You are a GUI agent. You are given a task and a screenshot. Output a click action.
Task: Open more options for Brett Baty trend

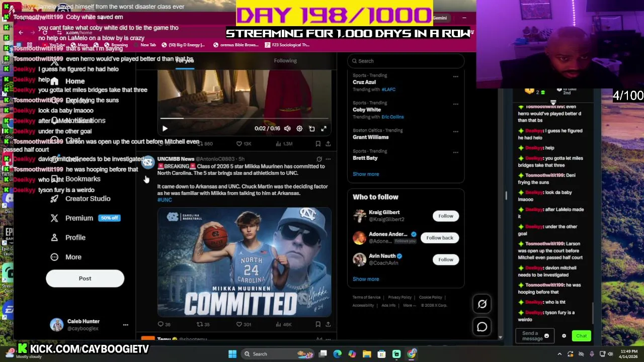point(455,152)
